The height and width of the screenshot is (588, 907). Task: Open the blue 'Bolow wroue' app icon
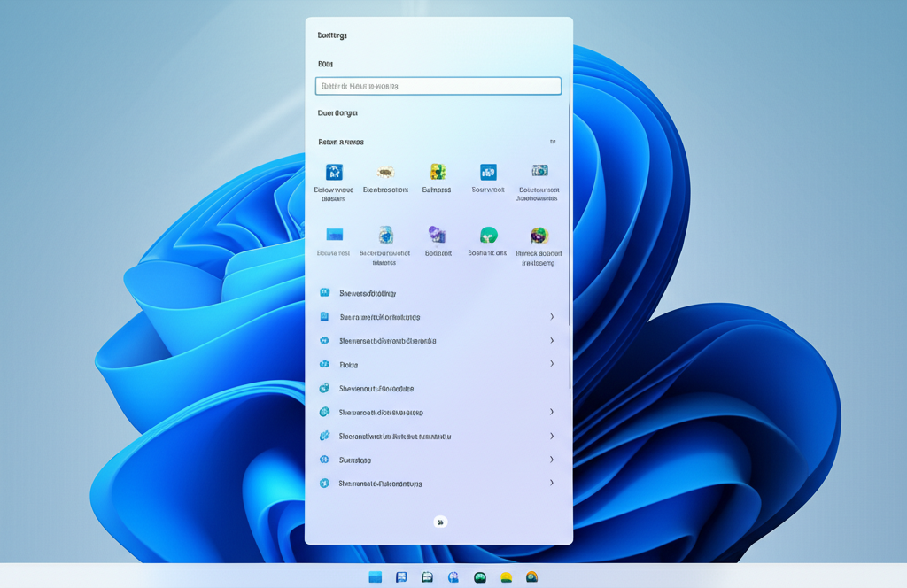coord(334,173)
